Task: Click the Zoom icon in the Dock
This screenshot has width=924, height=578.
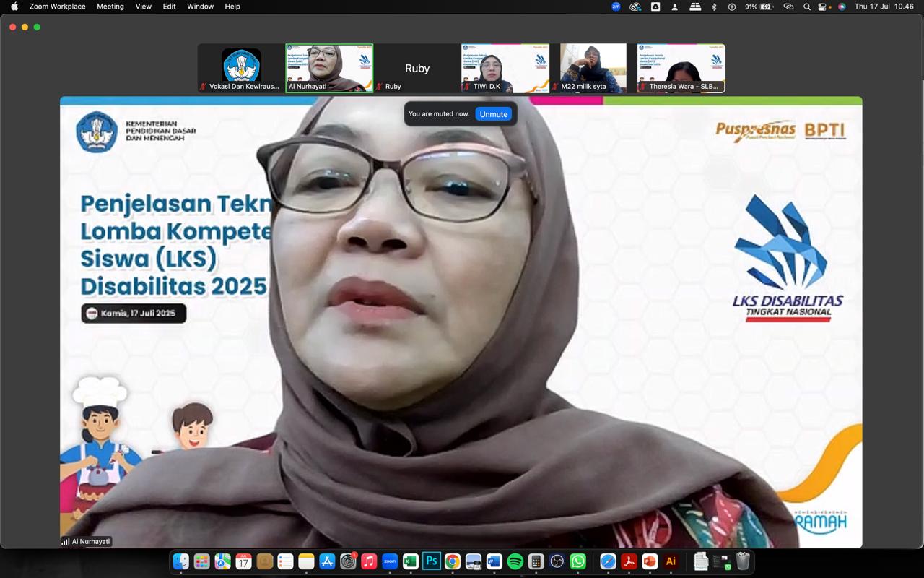Action: click(x=390, y=561)
